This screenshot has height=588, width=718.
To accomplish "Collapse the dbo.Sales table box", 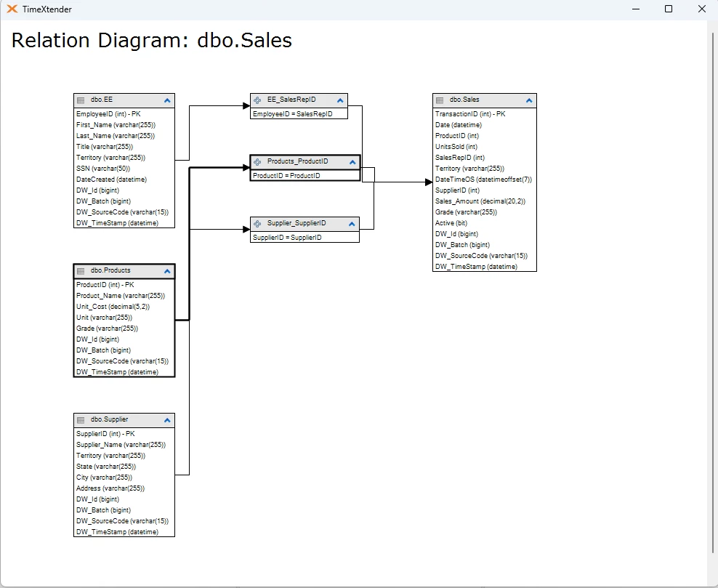I will click(x=529, y=100).
